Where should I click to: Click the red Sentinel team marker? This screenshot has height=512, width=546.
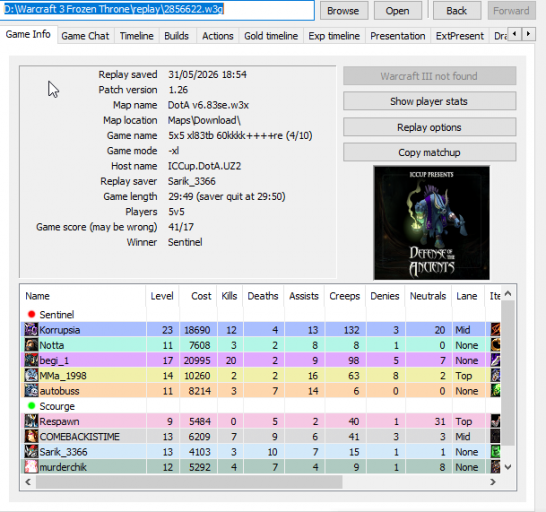[x=31, y=314]
